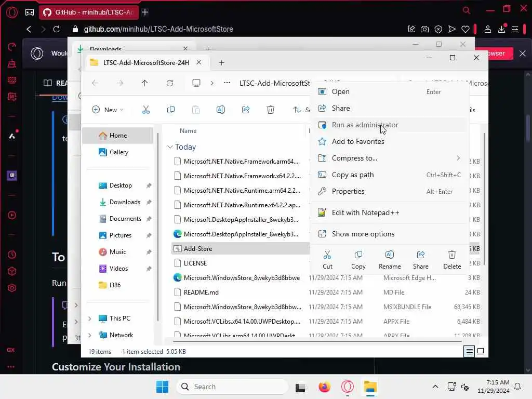Choose Share entry in context menu
Image resolution: width=532 pixels, height=399 pixels.
(390, 108)
